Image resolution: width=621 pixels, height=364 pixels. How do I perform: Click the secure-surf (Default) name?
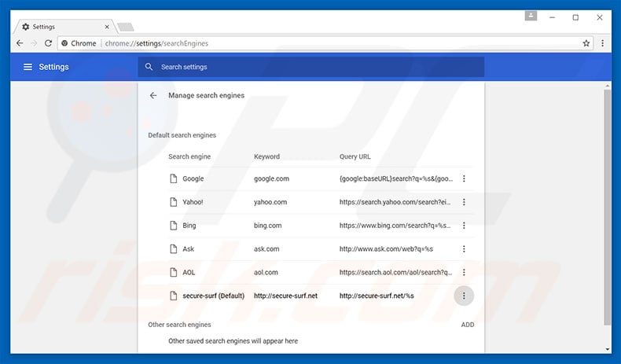click(214, 296)
